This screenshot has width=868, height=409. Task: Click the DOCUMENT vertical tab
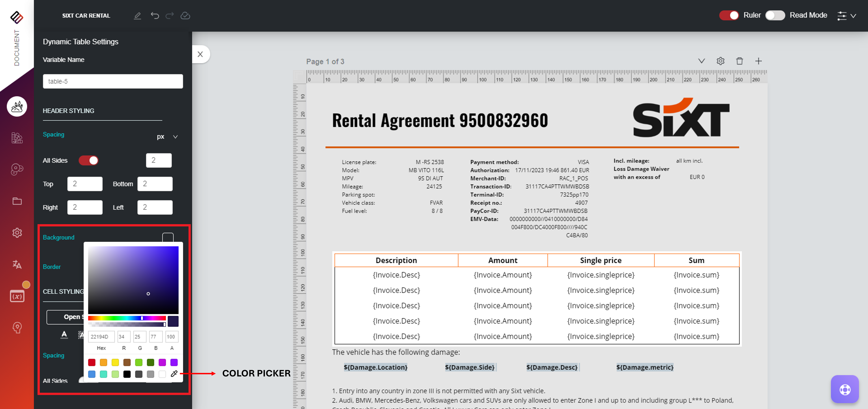pyautogui.click(x=16, y=47)
